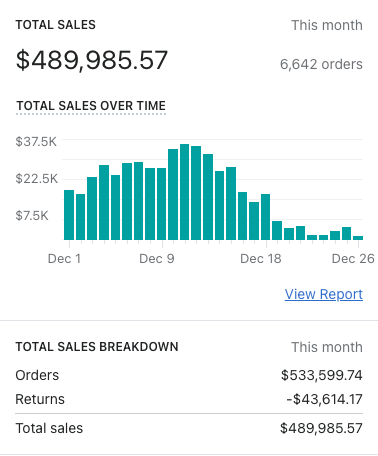Select the Returns row in breakdown
This screenshot has width=378, height=456.
tap(189, 399)
